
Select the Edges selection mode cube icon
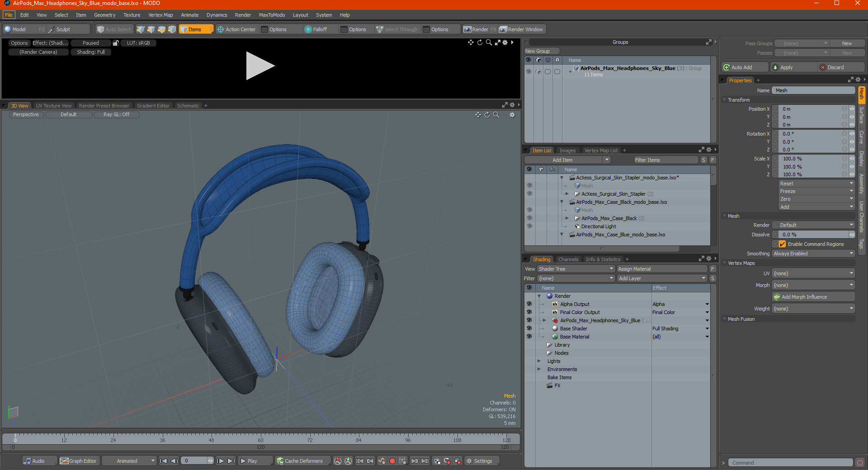point(151,29)
